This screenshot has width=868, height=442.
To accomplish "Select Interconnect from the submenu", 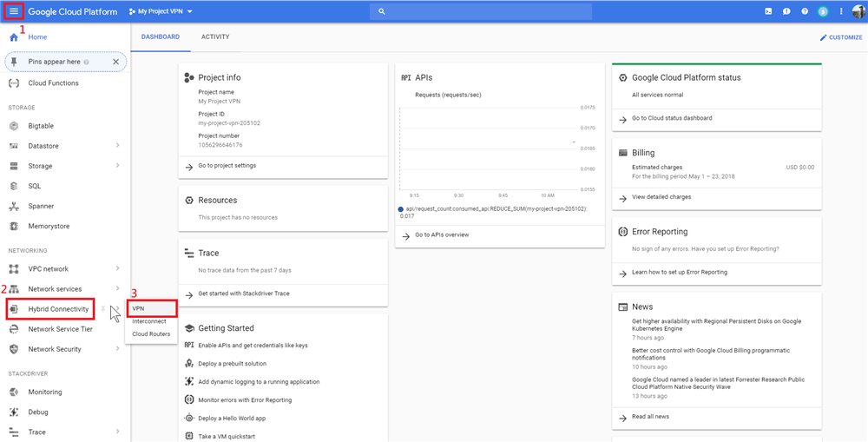I will point(151,321).
